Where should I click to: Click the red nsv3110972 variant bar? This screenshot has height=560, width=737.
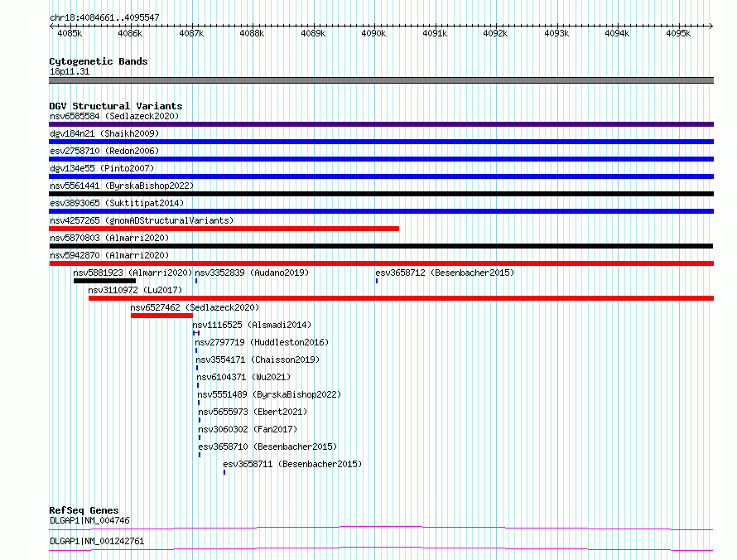401,298
